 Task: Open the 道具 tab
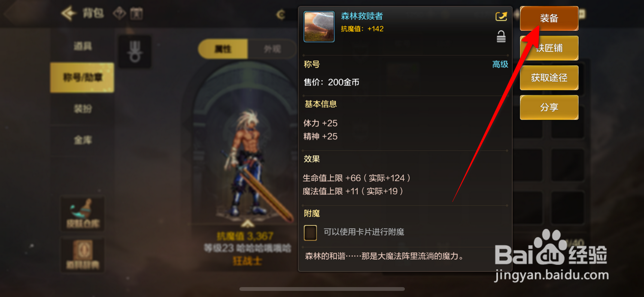[x=82, y=46]
